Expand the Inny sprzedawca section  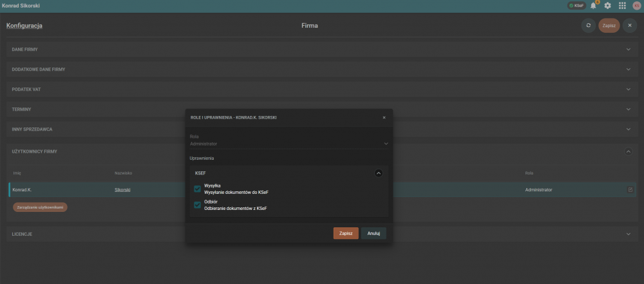[x=321, y=129]
